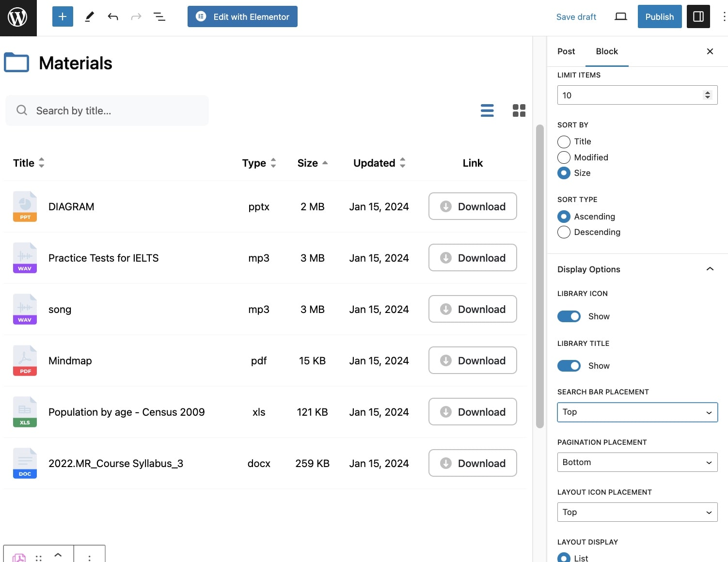Open the WordPress logo menu
Image resolution: width=728 pixels, height=562 pixels.
click(18, 18)
